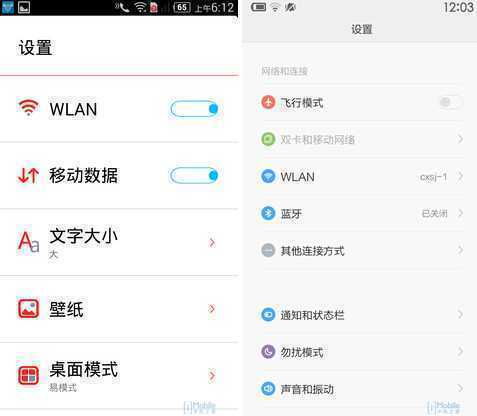Image resolution: width=477 pixels, height=416 pixels.
Task: Tap the mobile data arrows icon
Action: 28,175
